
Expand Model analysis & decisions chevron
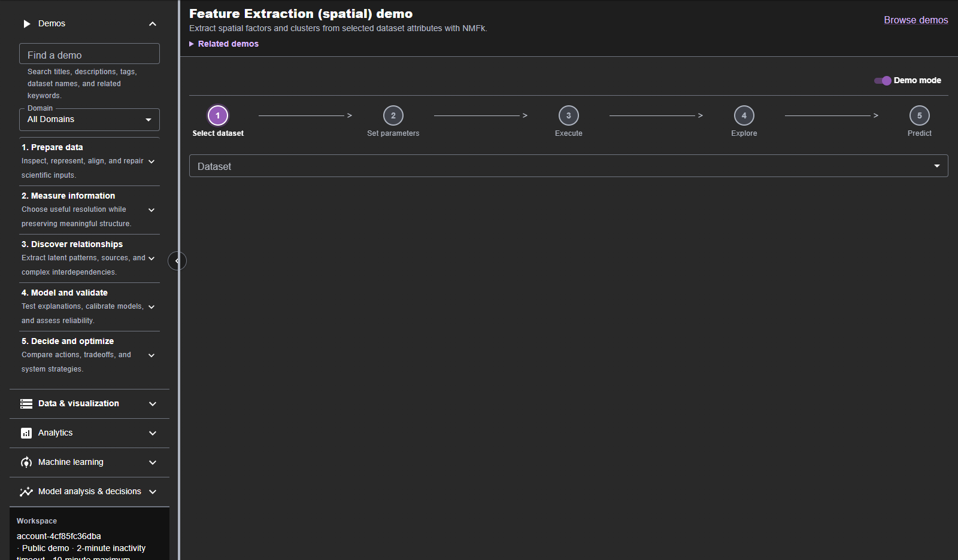[x=153, y=492]
